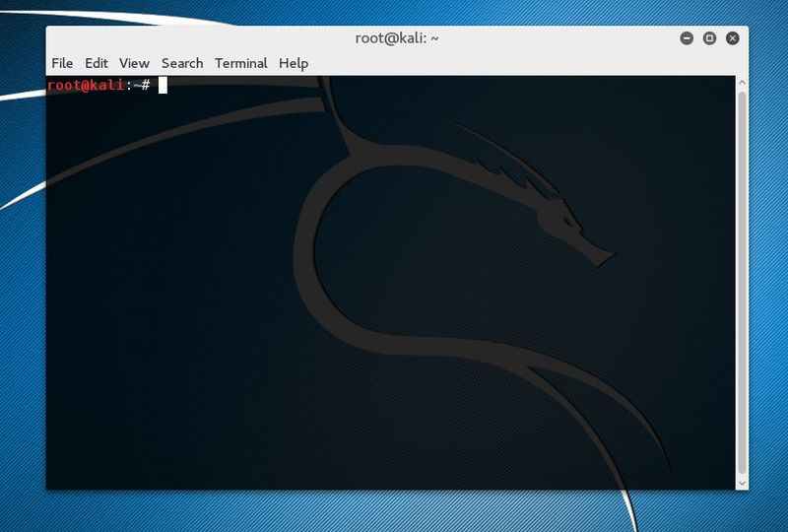This screenshot has width=788, height=532.
Task: Click the root@kali prompt text
Action: pyautogui.click(x=98, y=85)
